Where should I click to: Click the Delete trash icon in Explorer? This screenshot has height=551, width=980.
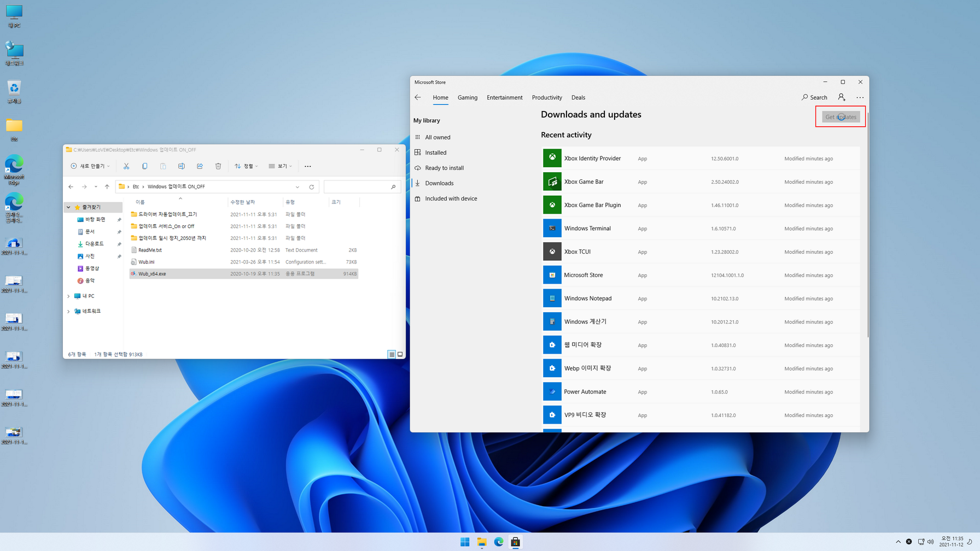pyautogui.click(x=218, y=166)
